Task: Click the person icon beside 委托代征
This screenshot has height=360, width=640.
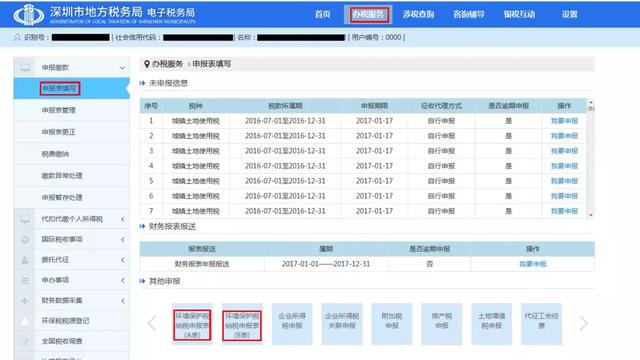Action: click(25, 260)
